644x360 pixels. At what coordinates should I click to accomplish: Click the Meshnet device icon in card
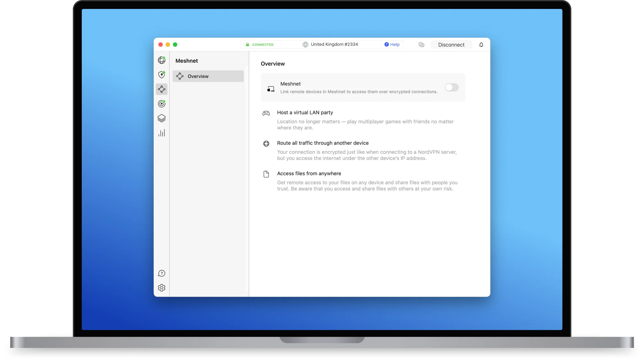pos(271,89)
